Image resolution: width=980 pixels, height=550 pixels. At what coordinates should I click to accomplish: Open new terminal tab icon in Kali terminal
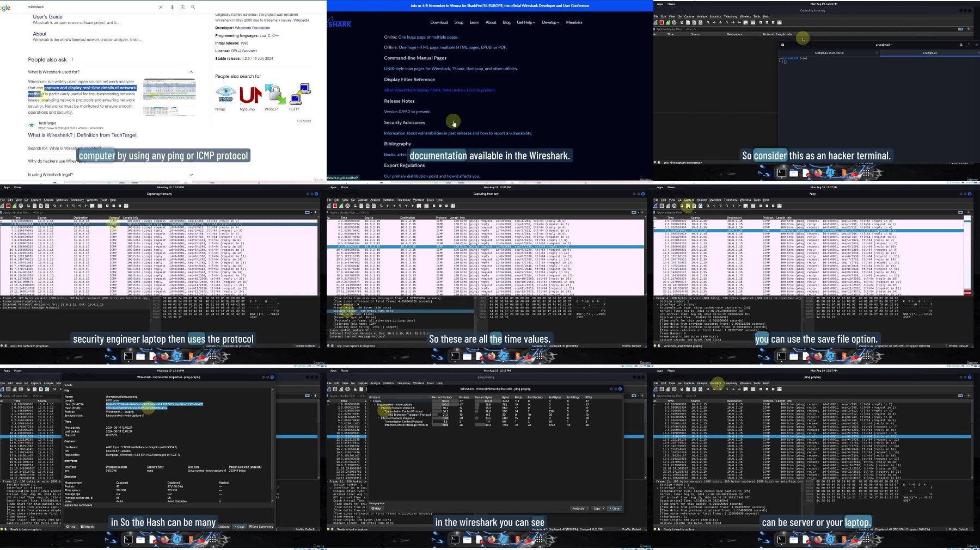pos(782,45)
